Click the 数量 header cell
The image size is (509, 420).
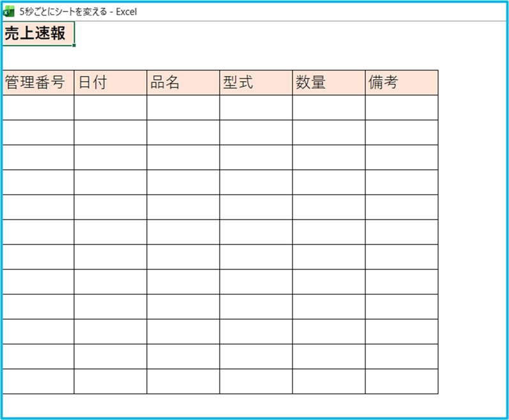(x=328, y=83)
